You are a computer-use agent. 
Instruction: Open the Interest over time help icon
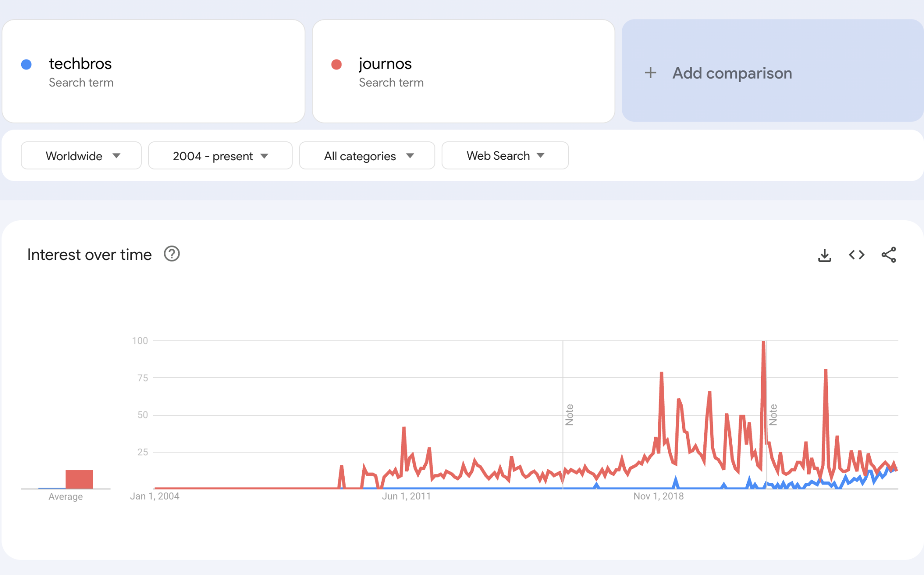pos(171,254)
